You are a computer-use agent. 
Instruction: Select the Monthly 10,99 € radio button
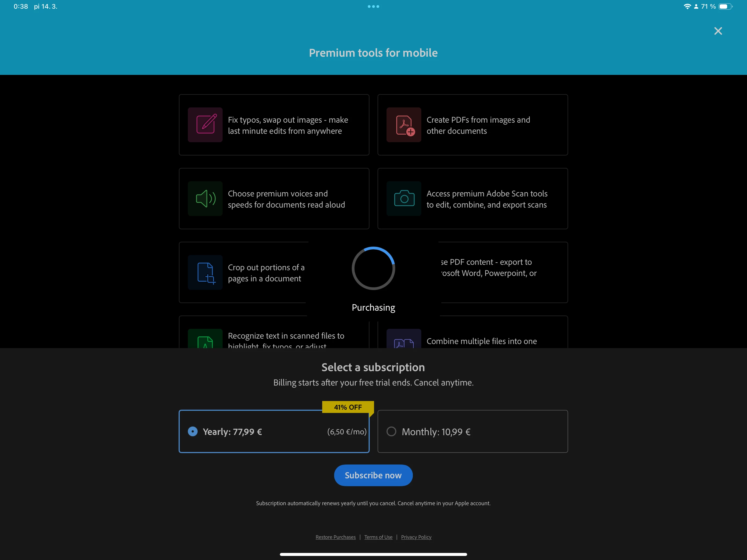pos(391,431)
